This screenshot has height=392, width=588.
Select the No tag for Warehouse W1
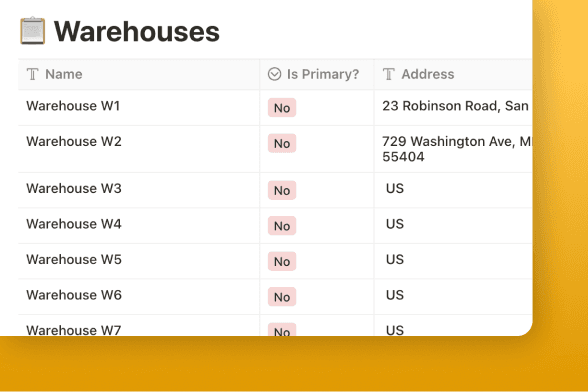tap(282, 108)
